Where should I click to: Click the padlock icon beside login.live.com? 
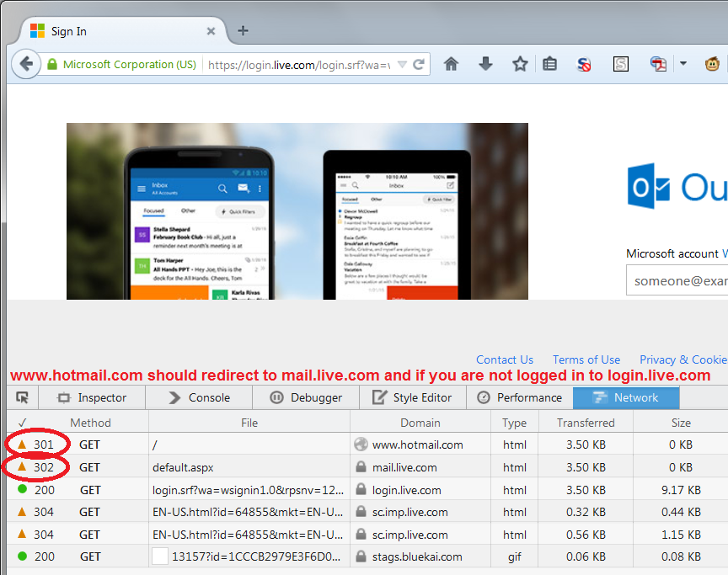[x=361, y=490]
